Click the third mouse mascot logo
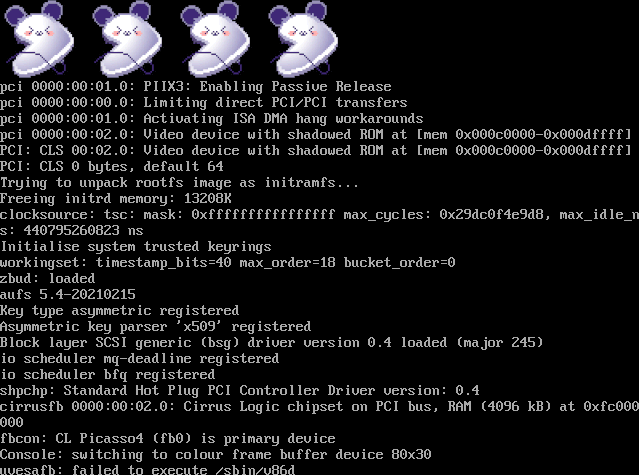 pyautogui.click(x=215, y=39)
